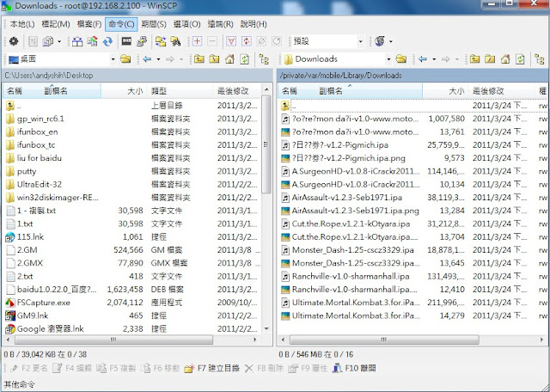Image resolution: width=550 pixels, height=392 pixels.
Task: Click F5 複製 button
Action: pyautogui.click(x=116, y=368)
